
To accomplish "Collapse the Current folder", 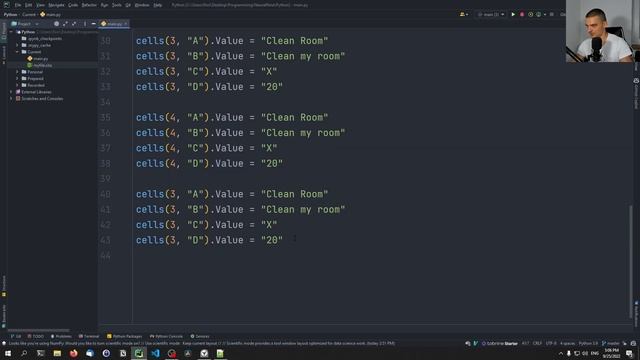I will click(x=18, y=52).
